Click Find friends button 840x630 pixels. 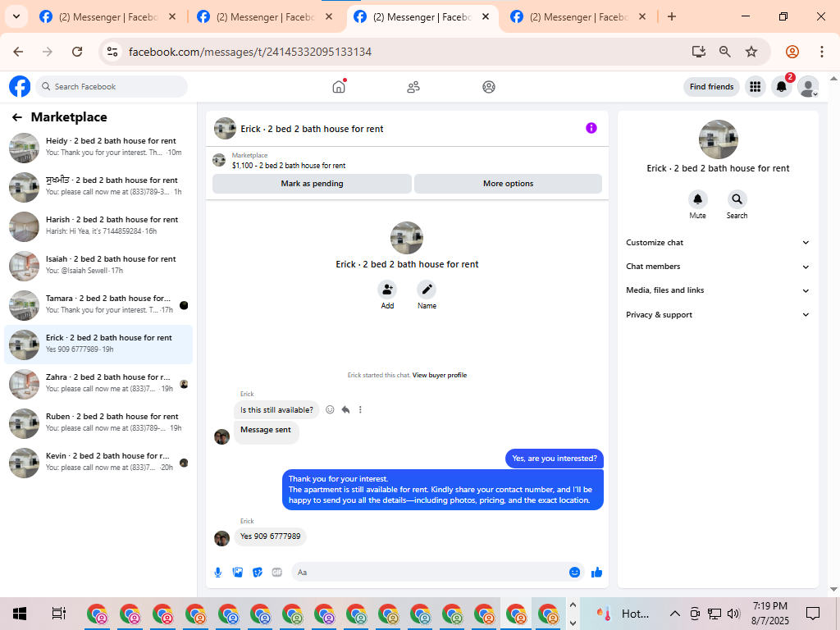point(711,87)
